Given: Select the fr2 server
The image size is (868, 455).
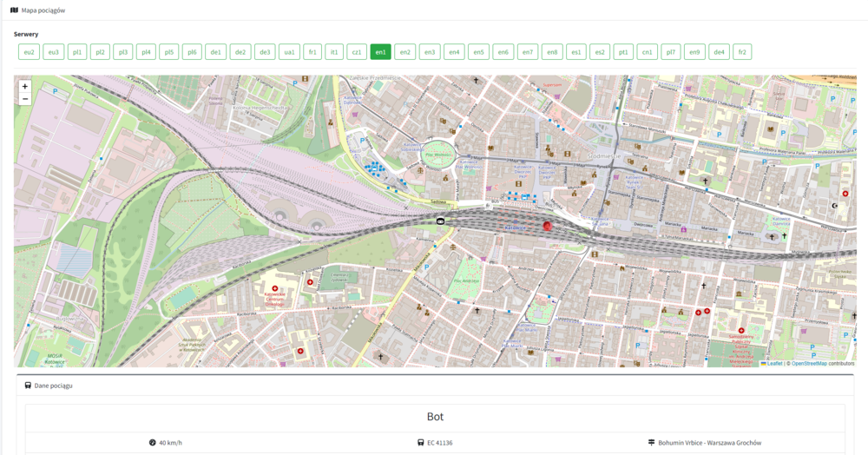Looking at the screenshot, I should point(742,52).
